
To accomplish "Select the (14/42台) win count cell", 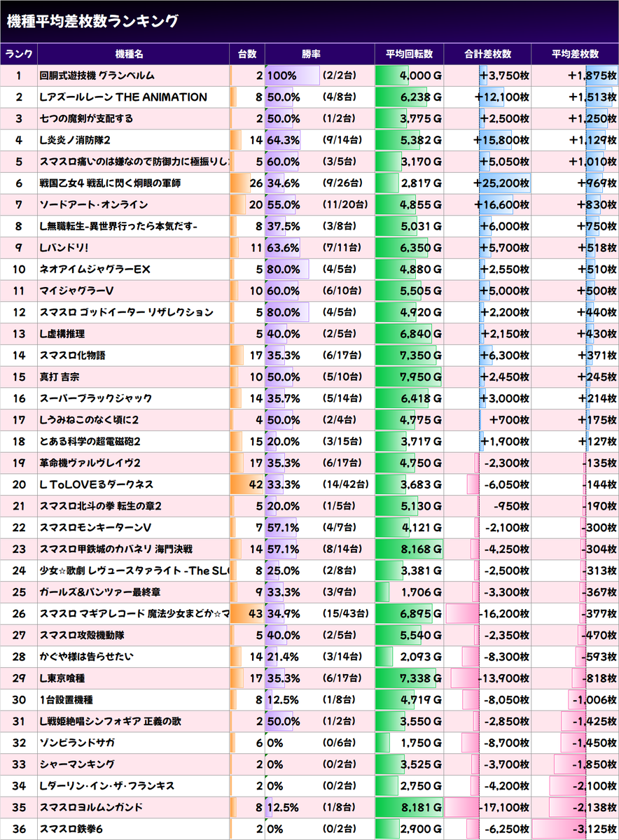I will 345,484.
